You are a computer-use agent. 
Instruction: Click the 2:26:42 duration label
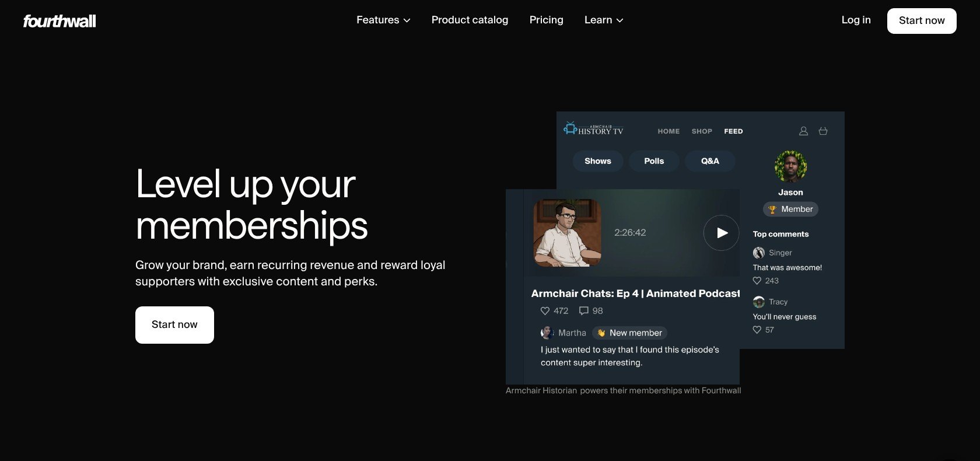point(630,233)
